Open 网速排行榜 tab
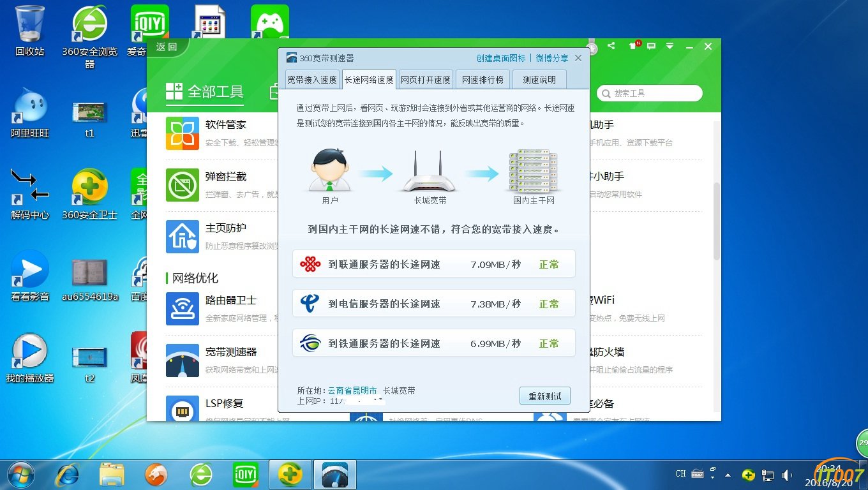Image resolution: width=868 pixels, height=490 pixels. click(x=483, y=80)
